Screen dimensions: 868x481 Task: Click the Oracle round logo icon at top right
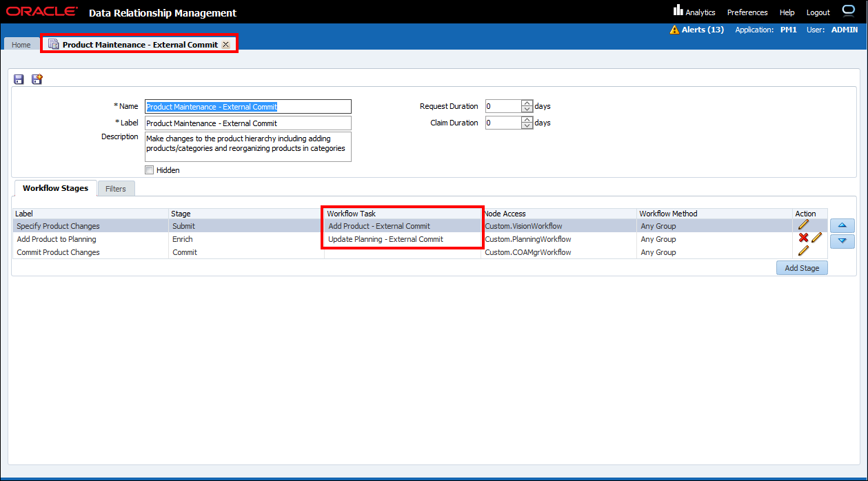(848, 11)
